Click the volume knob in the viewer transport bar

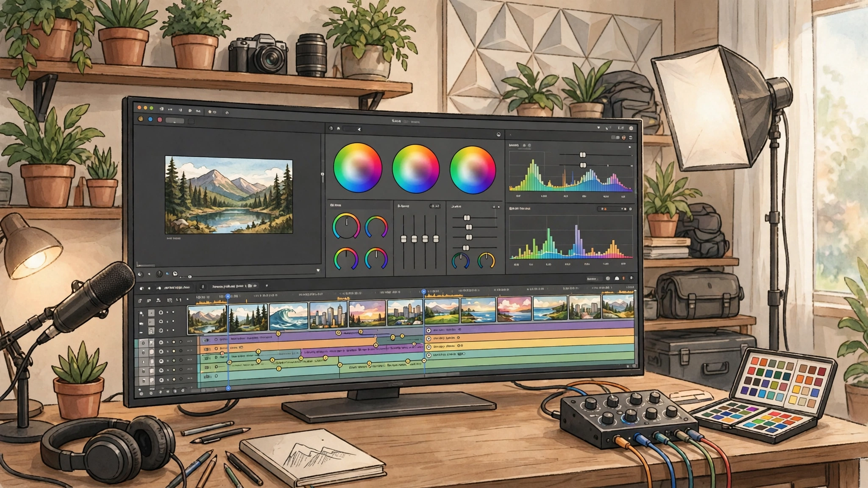click(159, 274)
